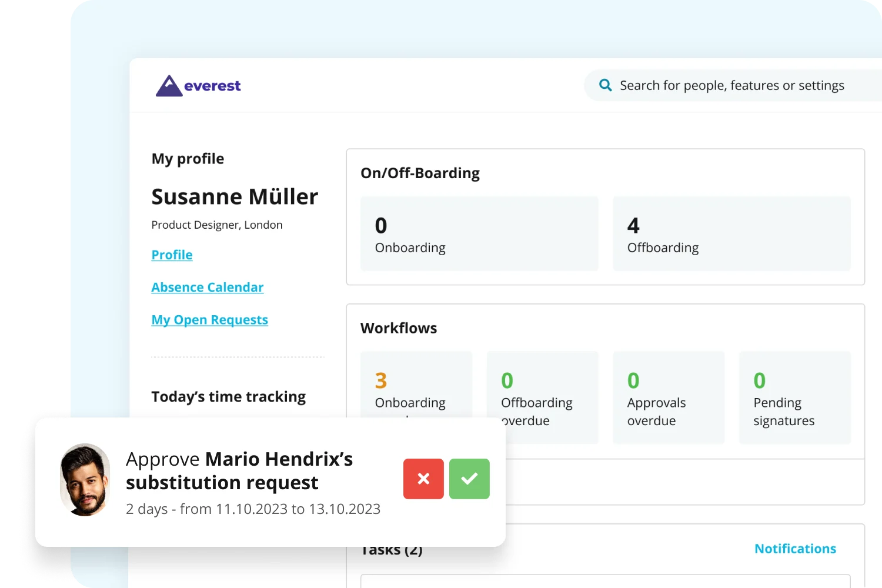Image resolution: width=882 pixels, height=588 pixels.
Task: Focus the search for people field
Action: pyautogui.click(x=733, y=85)
